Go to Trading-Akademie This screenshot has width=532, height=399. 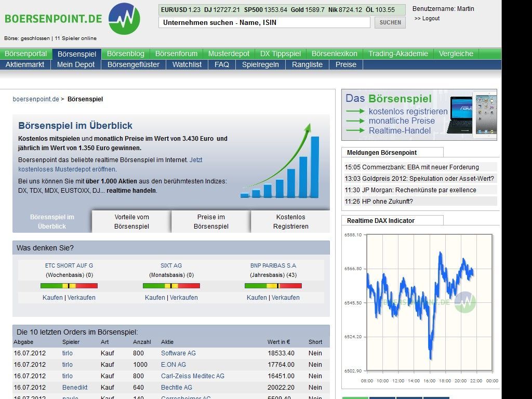pos(398,54)
